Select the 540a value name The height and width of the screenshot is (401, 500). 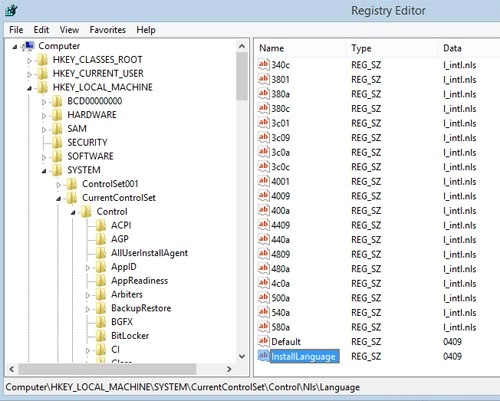281,312
